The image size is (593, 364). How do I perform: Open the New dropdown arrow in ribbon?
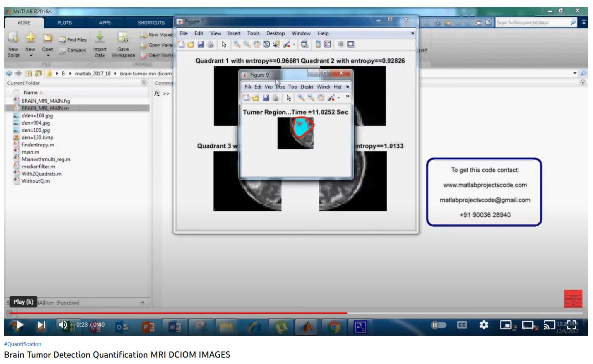pyautogui.click(x=31, y=55)
